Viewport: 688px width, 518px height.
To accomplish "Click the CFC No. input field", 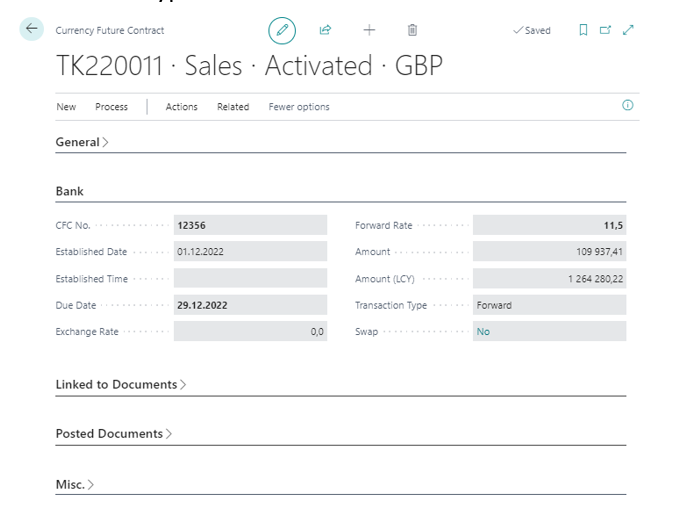I will 250,225.
